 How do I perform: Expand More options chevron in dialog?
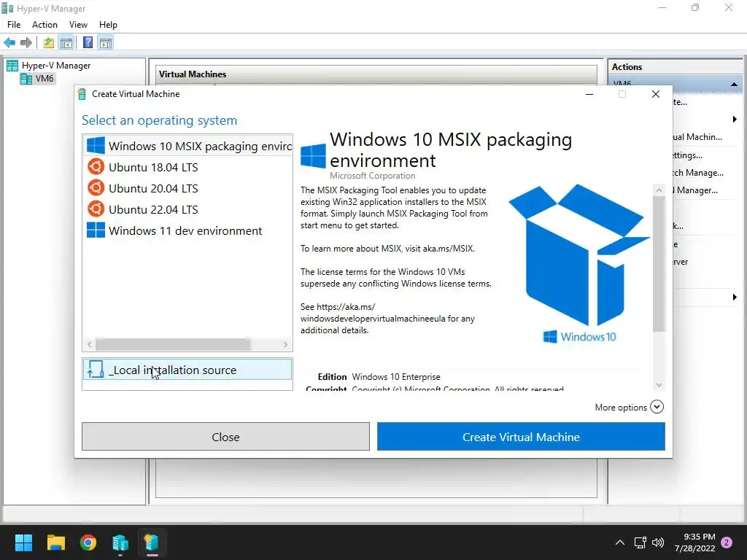657,407
